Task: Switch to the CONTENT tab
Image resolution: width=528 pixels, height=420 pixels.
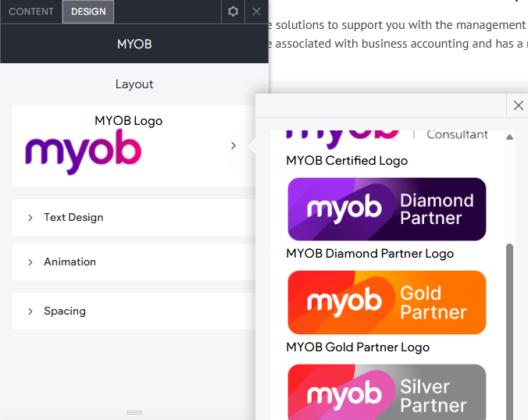Action: (x=31, y=12)
